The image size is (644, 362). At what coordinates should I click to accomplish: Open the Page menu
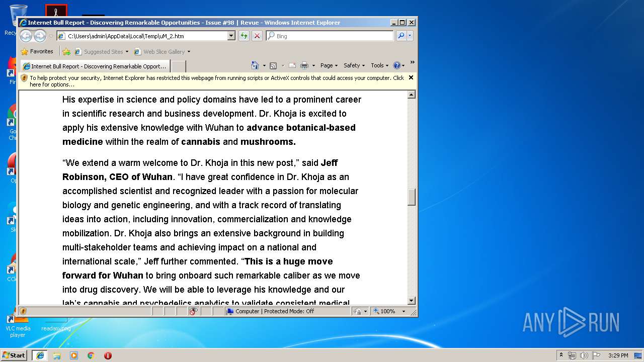click(329, 65)
